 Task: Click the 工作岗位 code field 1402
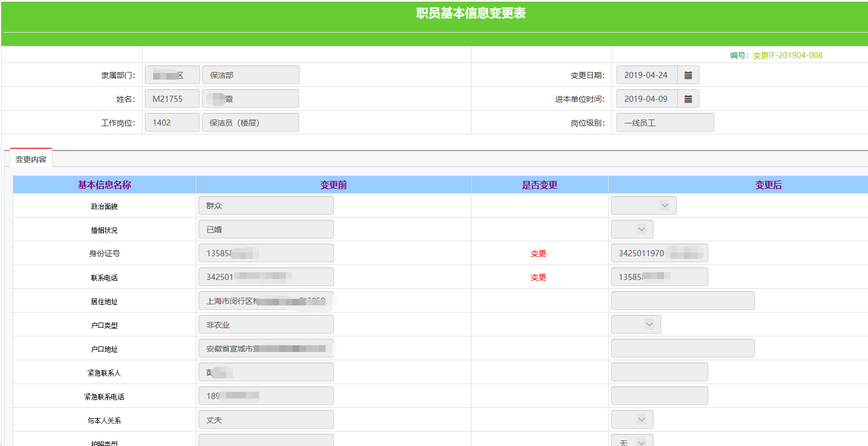click(x=172, y=123)
